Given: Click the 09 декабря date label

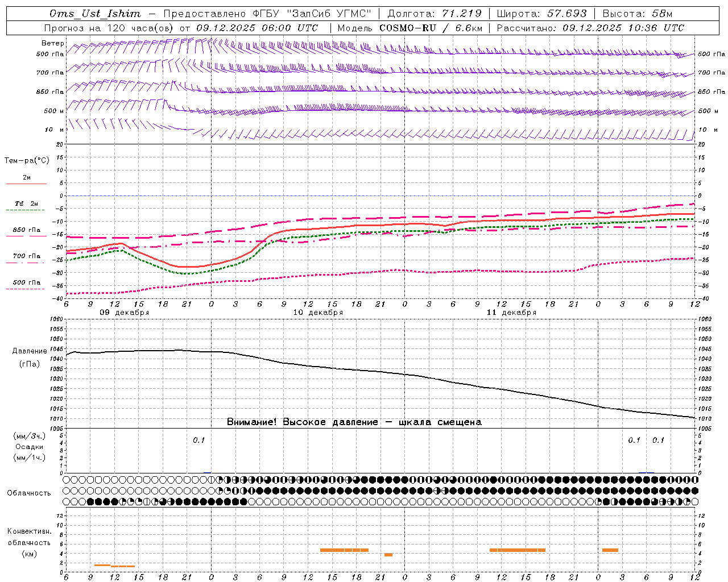Looking at the screenshot, I should 125,313.
